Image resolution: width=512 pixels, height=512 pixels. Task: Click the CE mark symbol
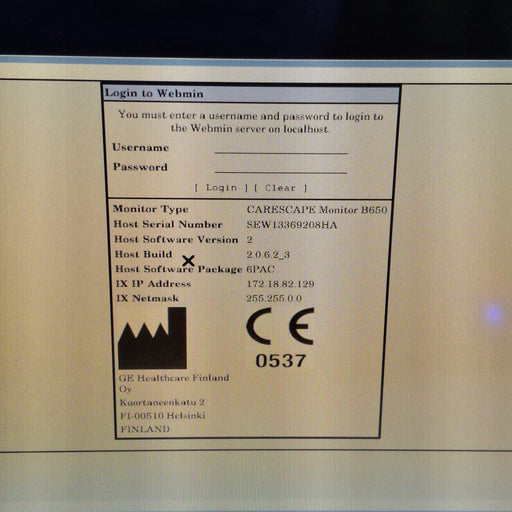(280, 326)
